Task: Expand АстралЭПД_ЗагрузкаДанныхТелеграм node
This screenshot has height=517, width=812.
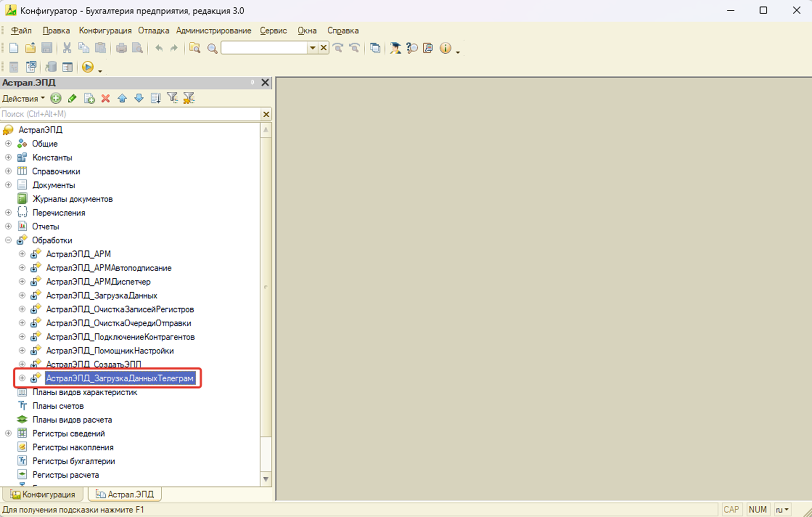Action: 22,378
